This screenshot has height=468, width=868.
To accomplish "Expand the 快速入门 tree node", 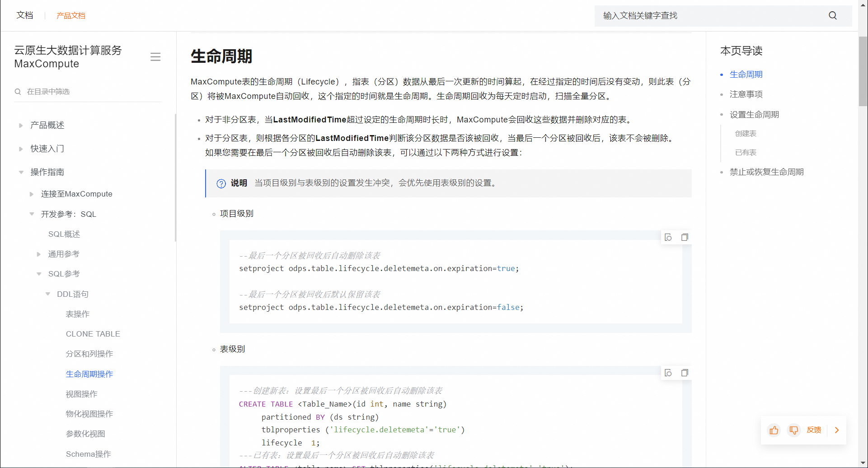I will pos(21,149).
